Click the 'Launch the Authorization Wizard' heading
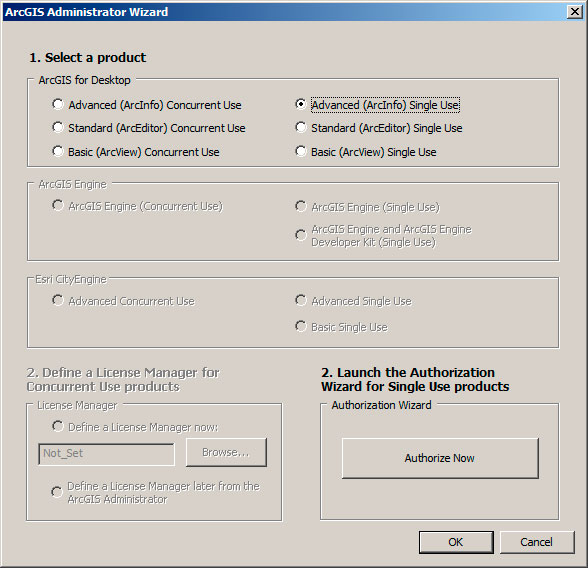 [x=415, y=379]
